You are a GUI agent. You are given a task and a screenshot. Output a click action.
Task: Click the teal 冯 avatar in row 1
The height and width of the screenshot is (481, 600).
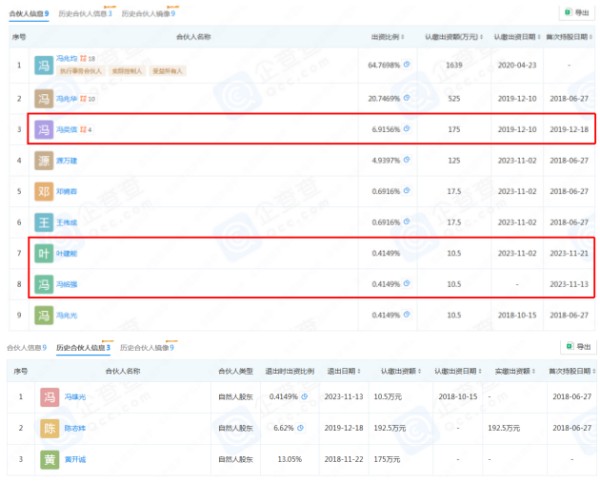44,65
